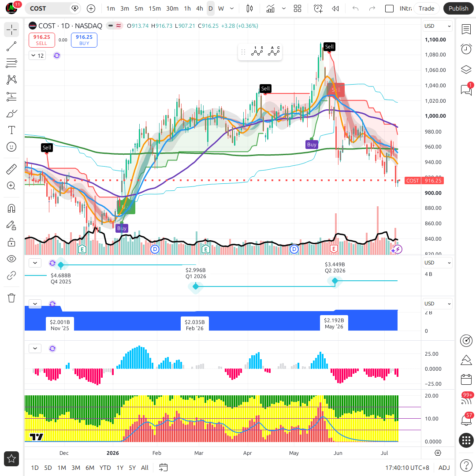Image resolution: width=476 pixels, height=476 pixels.
Task: Open the pattern drawing tools
Action: [x=11, y=79]
